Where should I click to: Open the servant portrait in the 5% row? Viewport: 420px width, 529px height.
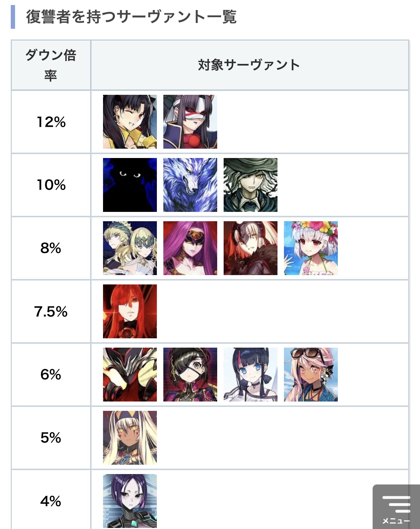130,438
